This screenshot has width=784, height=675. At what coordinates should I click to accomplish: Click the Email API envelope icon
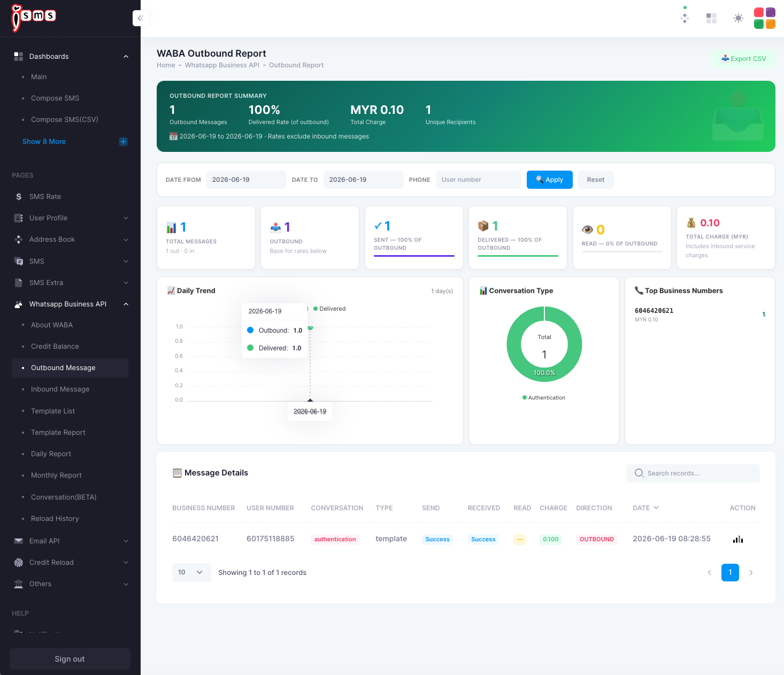19,541
